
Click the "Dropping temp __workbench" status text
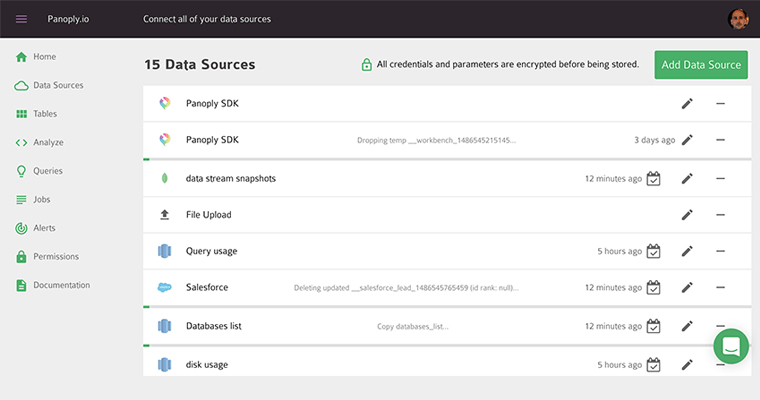(x=436, y=140)
